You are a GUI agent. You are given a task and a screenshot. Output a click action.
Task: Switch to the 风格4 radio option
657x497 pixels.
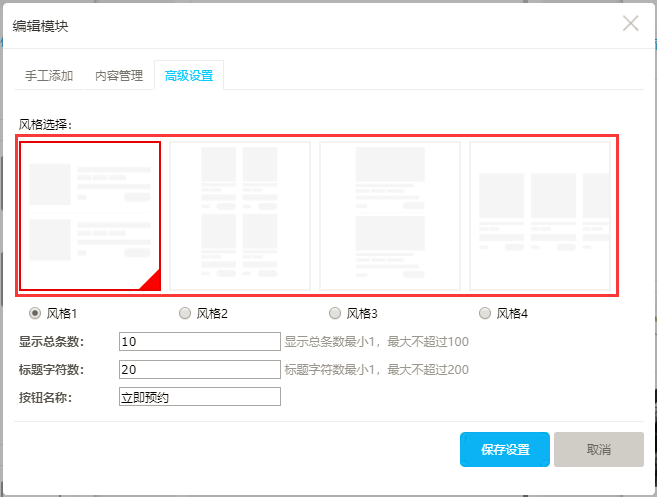pos(485,313)
